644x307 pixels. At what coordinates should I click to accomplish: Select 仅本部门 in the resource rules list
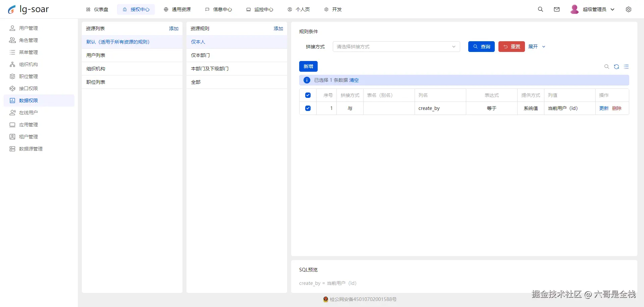pos(200,55)
